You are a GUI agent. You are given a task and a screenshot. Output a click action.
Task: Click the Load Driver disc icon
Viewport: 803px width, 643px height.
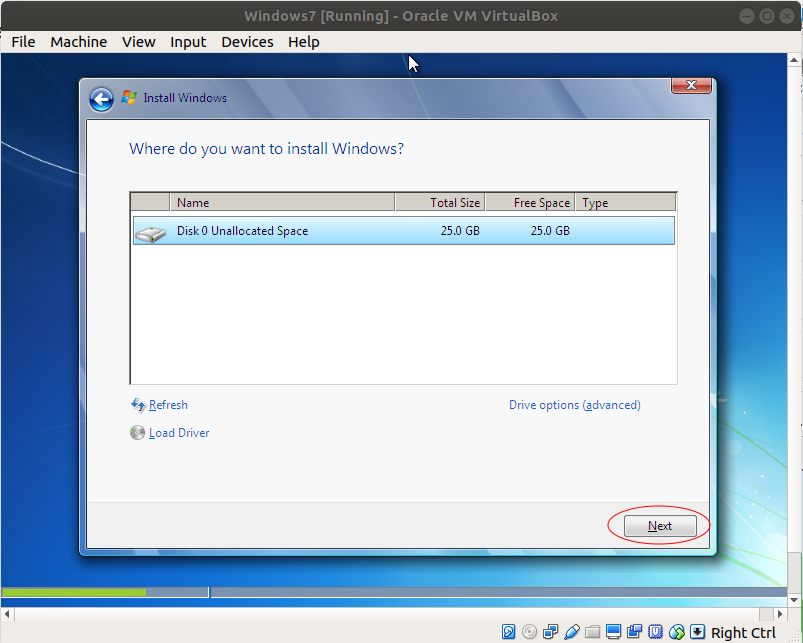pos(137,433)
